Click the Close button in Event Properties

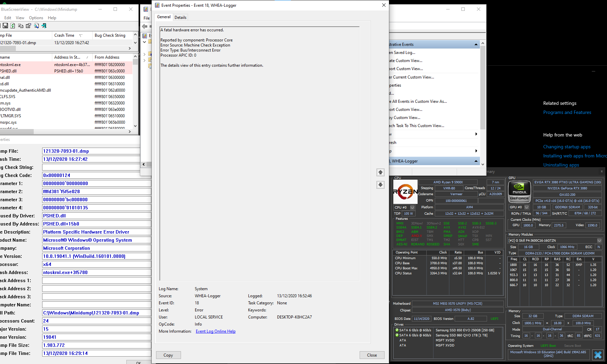click(372, 355)
